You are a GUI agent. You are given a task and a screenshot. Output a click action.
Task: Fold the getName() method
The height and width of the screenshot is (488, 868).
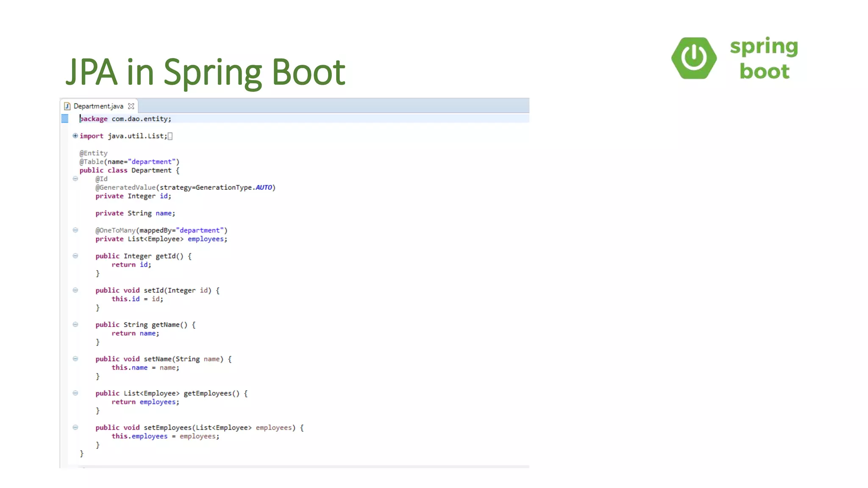[75, 324]
